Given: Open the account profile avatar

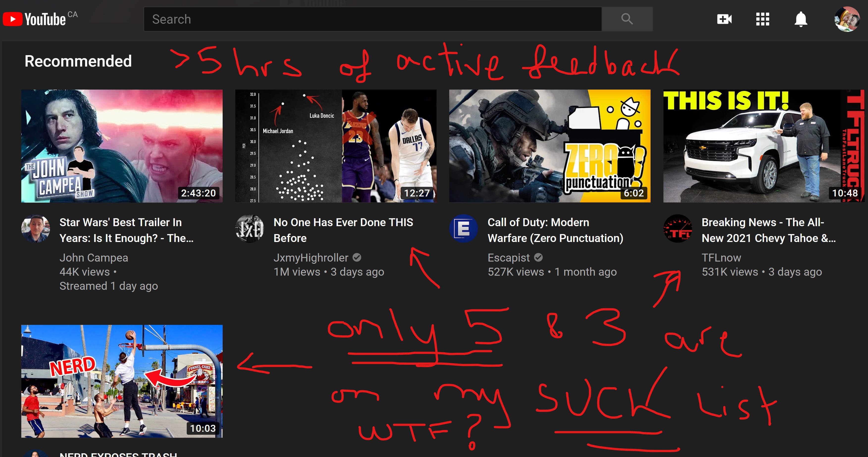Looking at the screenshot, I should coord(847,19).
